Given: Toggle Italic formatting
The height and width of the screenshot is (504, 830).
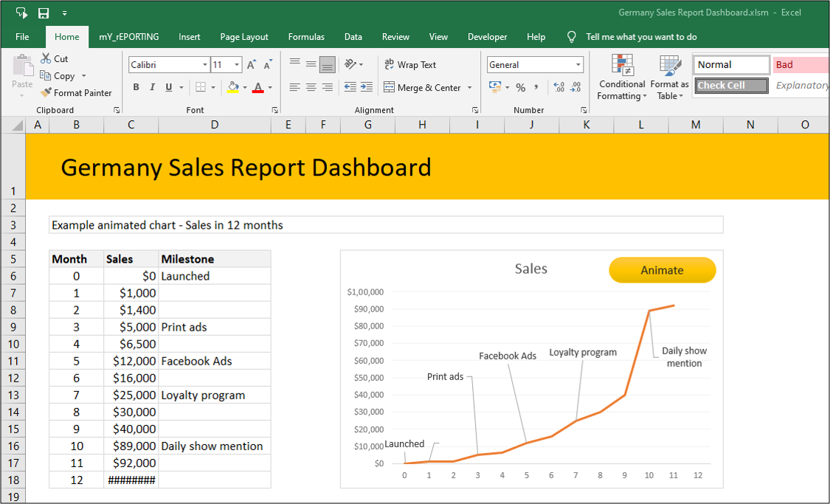Looking at the screenshot, I should [x=153, y=87].
